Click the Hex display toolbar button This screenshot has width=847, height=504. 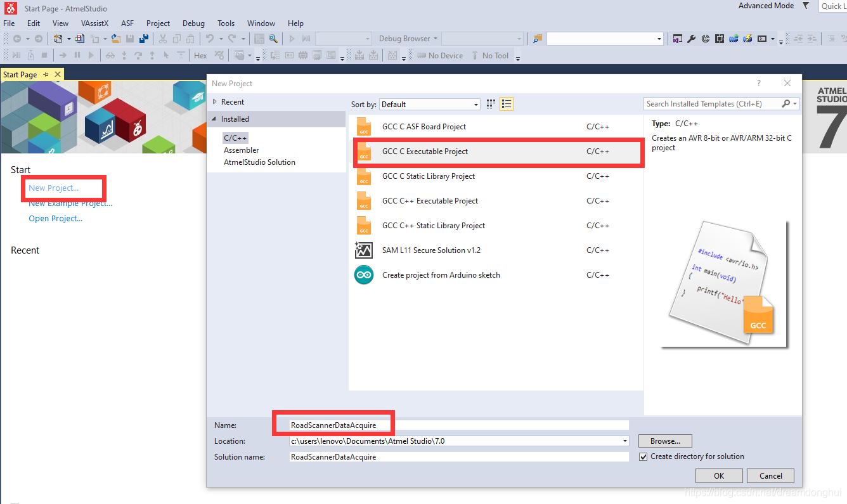tap(200, 56)
